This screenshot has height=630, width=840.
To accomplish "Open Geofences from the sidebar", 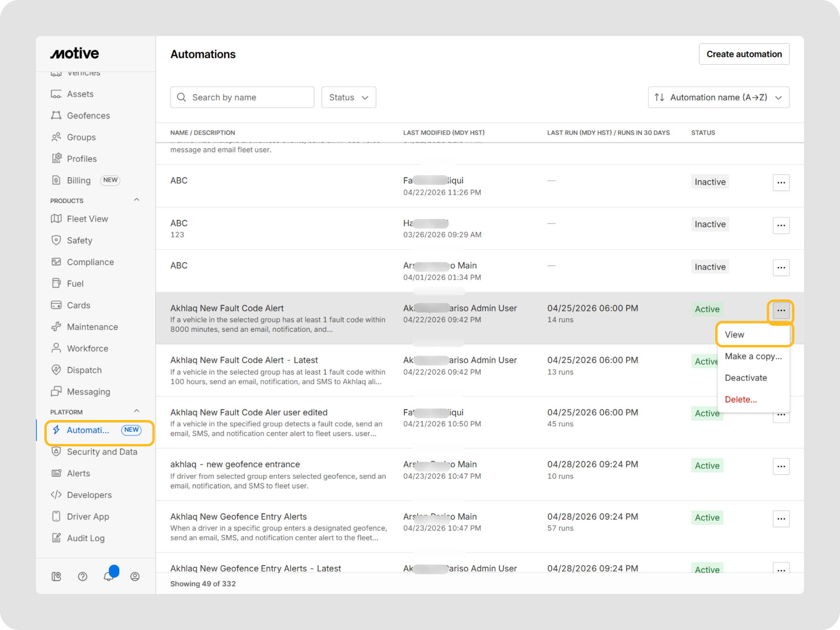I will point(88,116).
